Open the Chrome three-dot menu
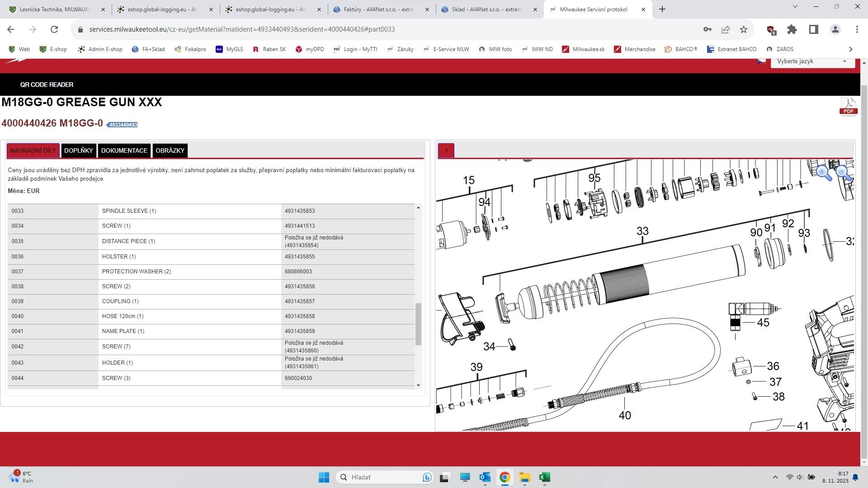The height and width of the screenshot is (488, 868). tap(857, 29)
